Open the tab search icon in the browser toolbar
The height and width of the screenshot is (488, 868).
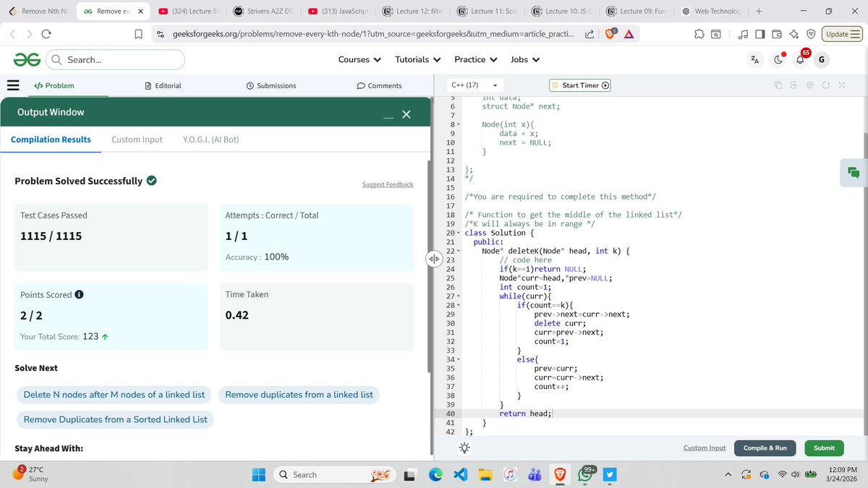click(x=715, y=34)
